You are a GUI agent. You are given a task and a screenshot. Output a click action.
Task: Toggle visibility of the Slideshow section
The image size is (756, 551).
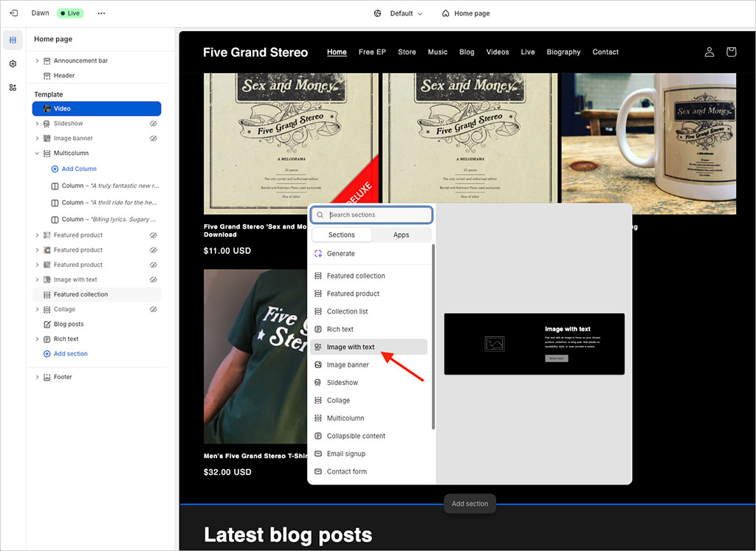tap(154, 124)
